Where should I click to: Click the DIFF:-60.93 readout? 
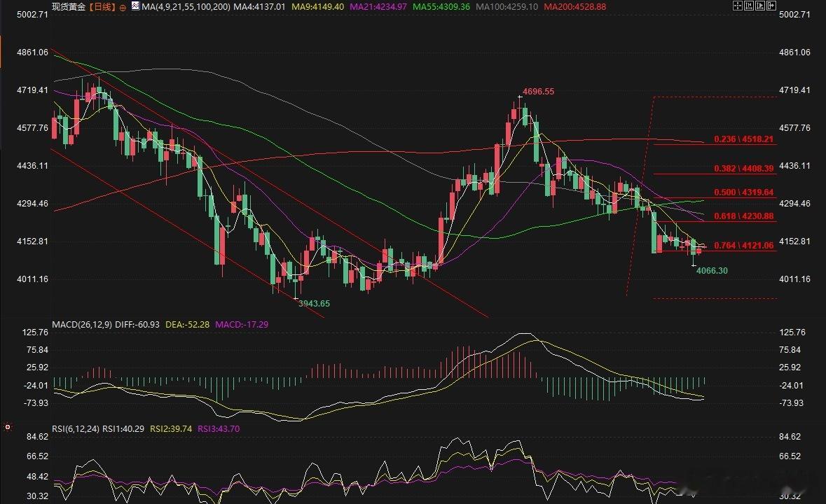click(x=137, y=325)
